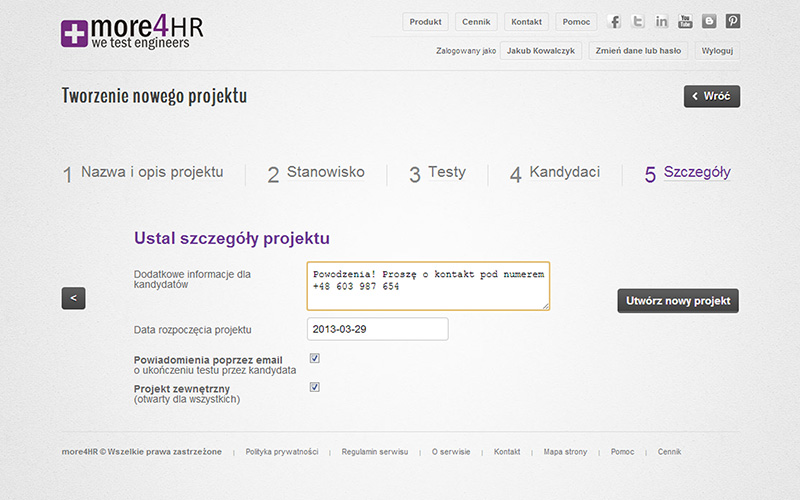Image resolution: width=800 pixels, height=500 pixels.
Task: Open the Kontakt menu item in header
Action: [527, 22]
